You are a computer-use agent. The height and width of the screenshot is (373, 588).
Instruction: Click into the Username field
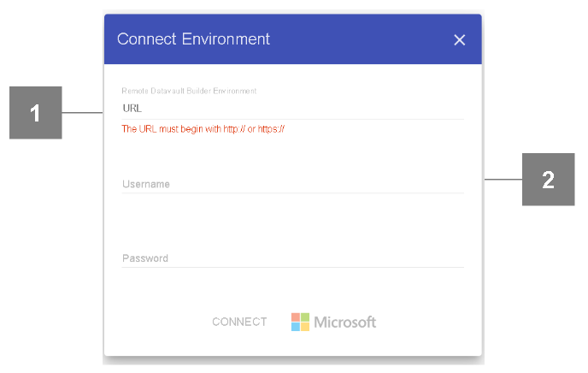click(x=292, y=183)
